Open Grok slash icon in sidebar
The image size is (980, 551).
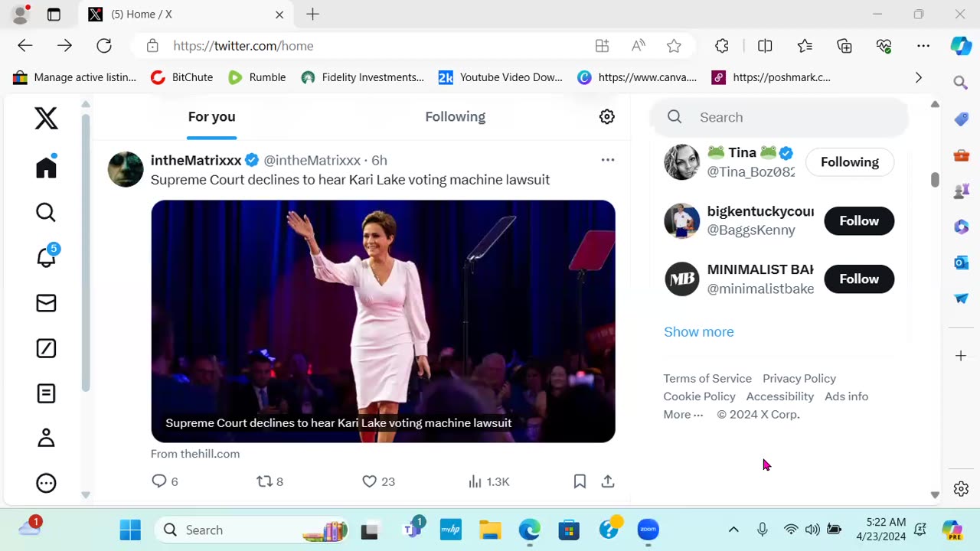[46, 348]
